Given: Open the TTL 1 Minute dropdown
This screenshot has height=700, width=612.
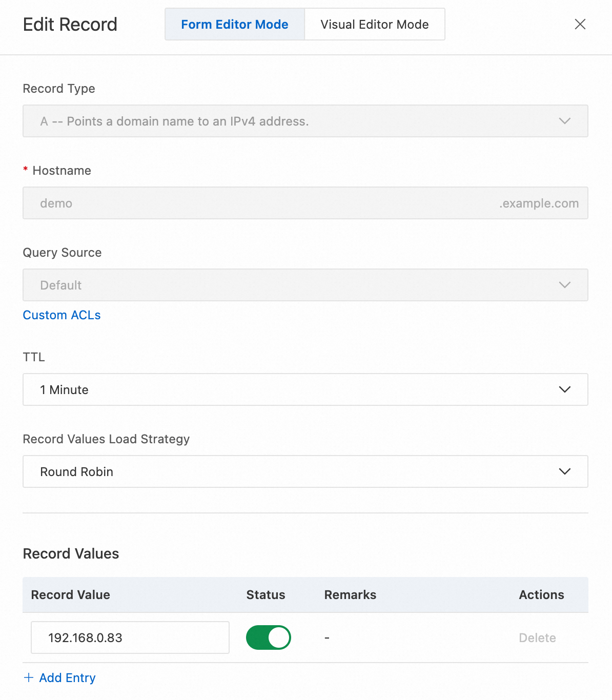Looking at the screenshot, I should coord(305,389).
